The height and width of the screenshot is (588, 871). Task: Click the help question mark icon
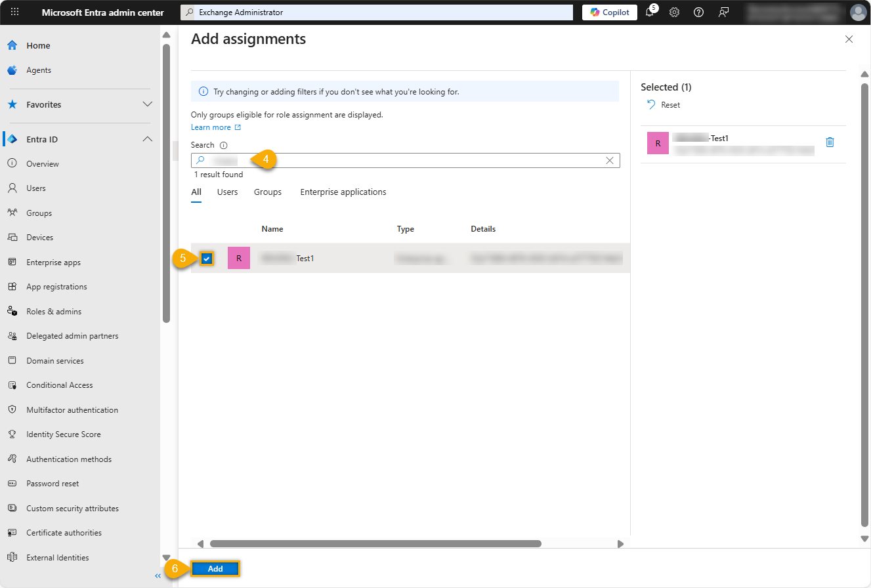698,12
